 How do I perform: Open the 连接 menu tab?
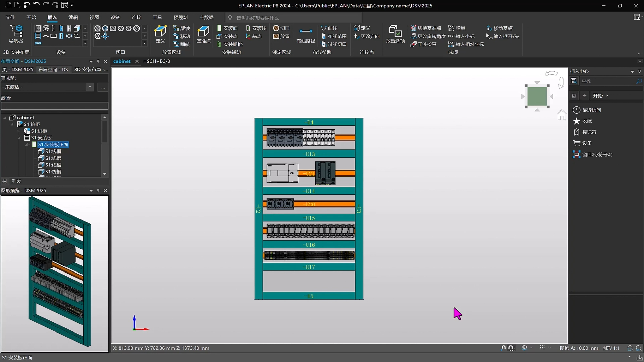pos(136,17)
